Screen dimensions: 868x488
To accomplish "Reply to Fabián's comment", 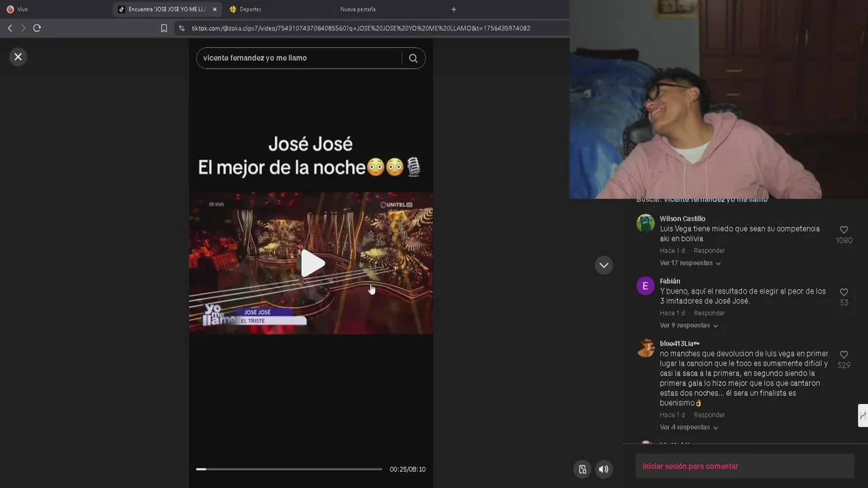I will click(x=709, y=313).
